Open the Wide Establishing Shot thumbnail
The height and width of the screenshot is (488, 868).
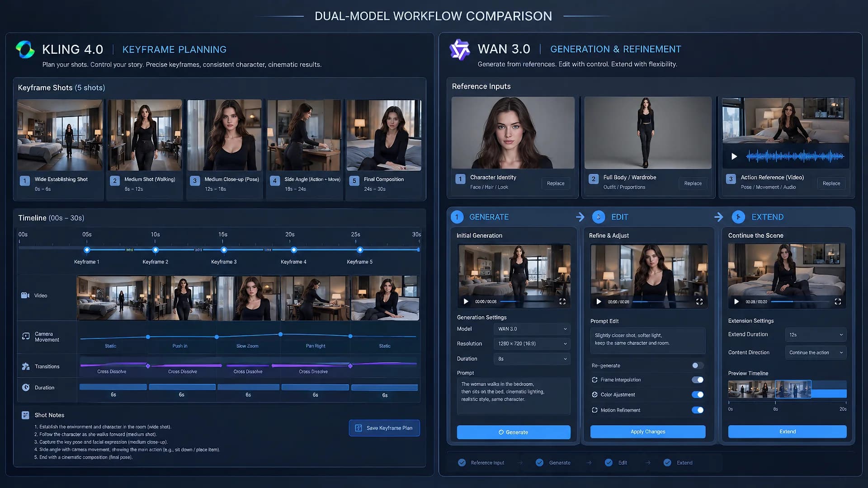click(60, 135)
